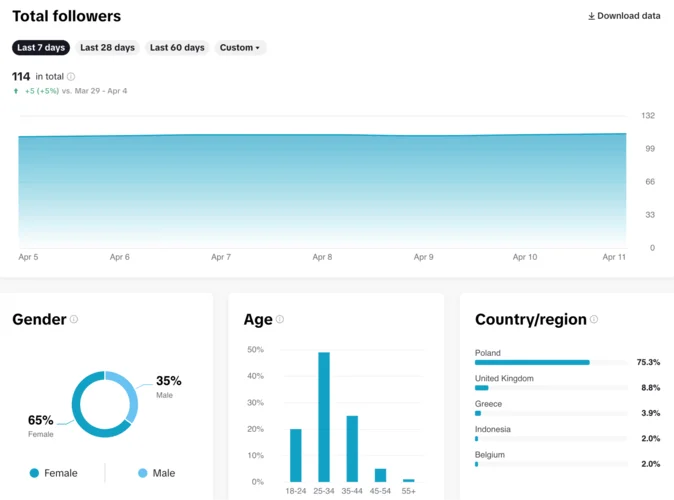Image resolution: width=674 pixels, height=500 pixels.
Task: Switch to Last 60 days range
Action: (177, 47)
